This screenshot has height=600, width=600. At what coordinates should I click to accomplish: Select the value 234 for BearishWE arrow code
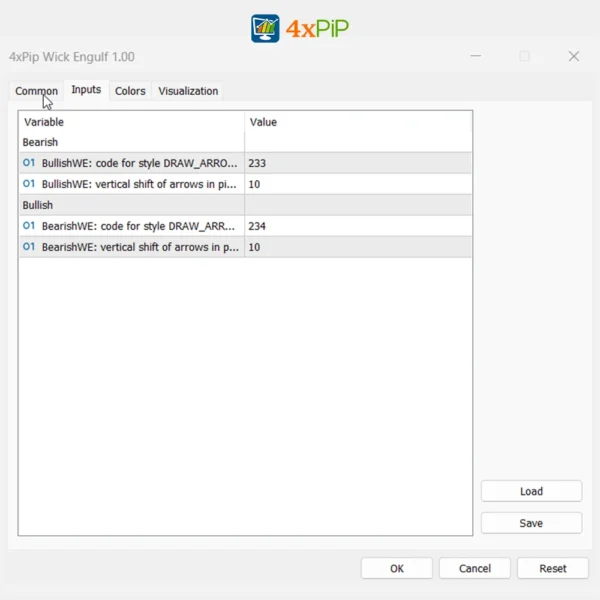(257, 226)
